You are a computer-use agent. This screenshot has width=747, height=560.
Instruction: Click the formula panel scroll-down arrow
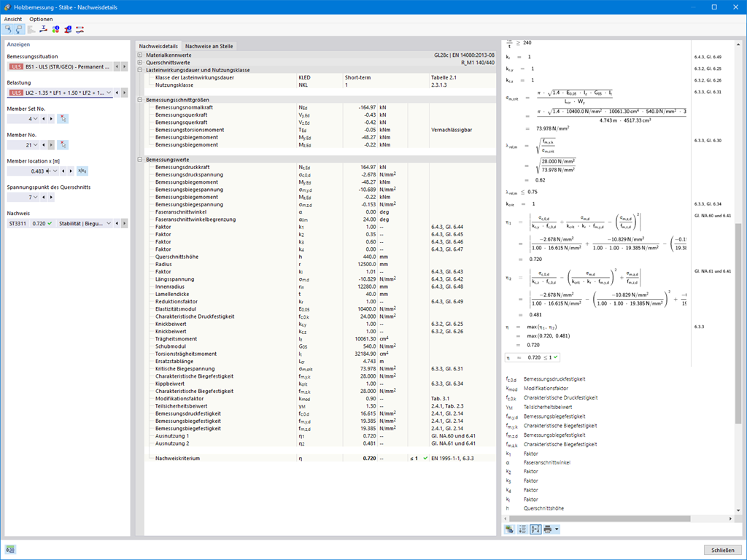tap(738, 511)
